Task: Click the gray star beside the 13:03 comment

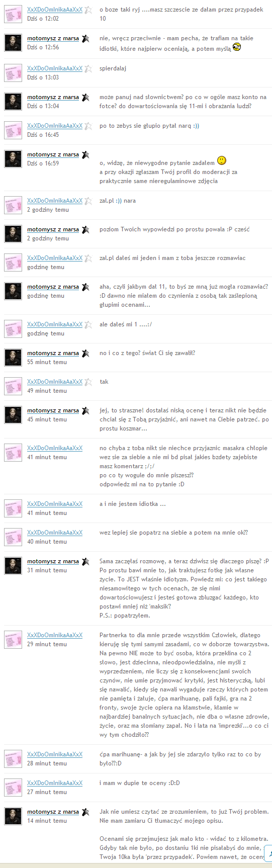Action: coord(88,69)
